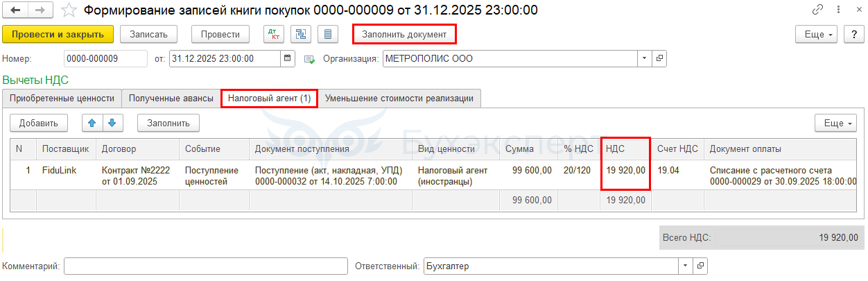Click Провести и закрыть
The width and height of the screenshot is (868, 281).
tap(58, 34)
